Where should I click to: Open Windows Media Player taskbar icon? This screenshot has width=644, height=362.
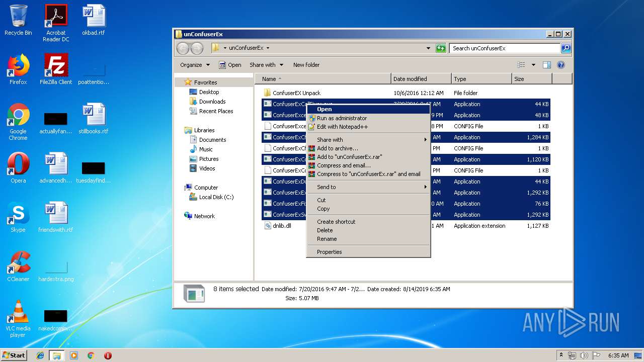(74, 355)
